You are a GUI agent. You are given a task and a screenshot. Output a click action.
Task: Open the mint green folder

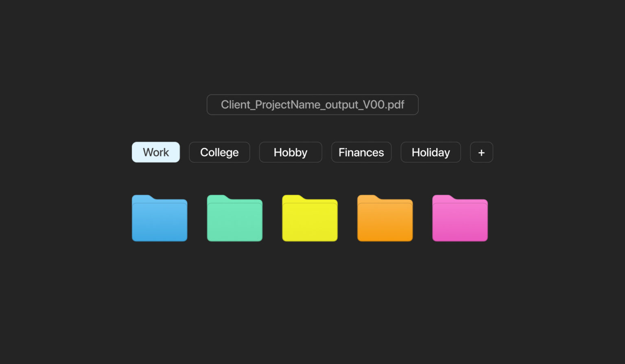pos(235,219)
